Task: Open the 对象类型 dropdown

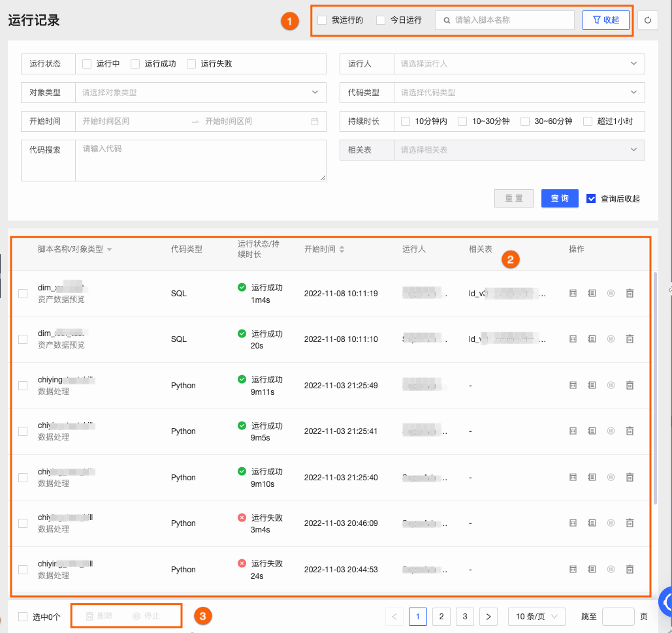Action: [x=200, y=93]
